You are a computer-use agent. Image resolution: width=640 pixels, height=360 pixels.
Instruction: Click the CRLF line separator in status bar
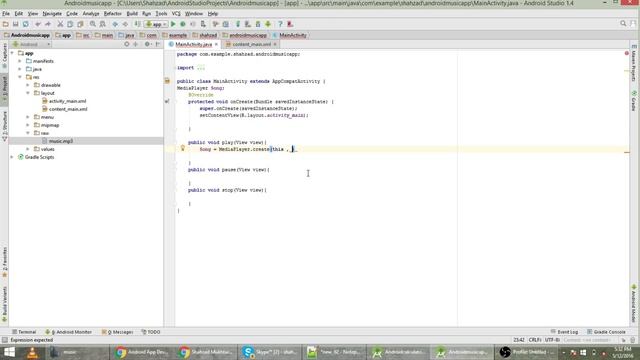click(x=534, y=340)
